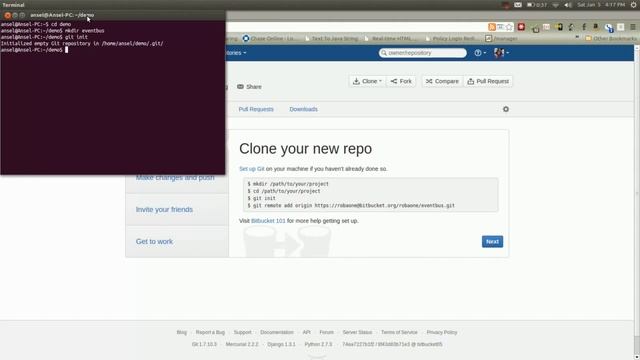The height and width of the screenshot is (360, 640).
Task: Click the Pull Request button
Action: coord(488,81)
